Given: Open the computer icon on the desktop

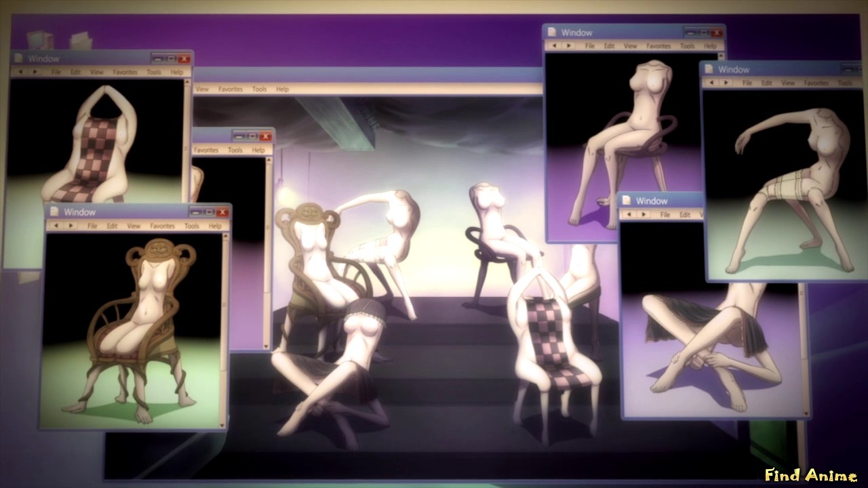Looking at the screenshot, I should tap(39, 39).
